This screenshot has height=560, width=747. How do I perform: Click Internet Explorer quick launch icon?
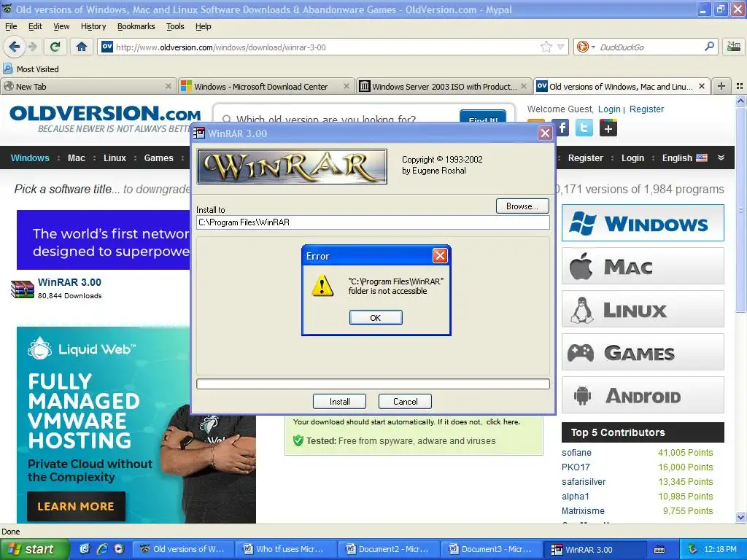(x=102, y=549)
